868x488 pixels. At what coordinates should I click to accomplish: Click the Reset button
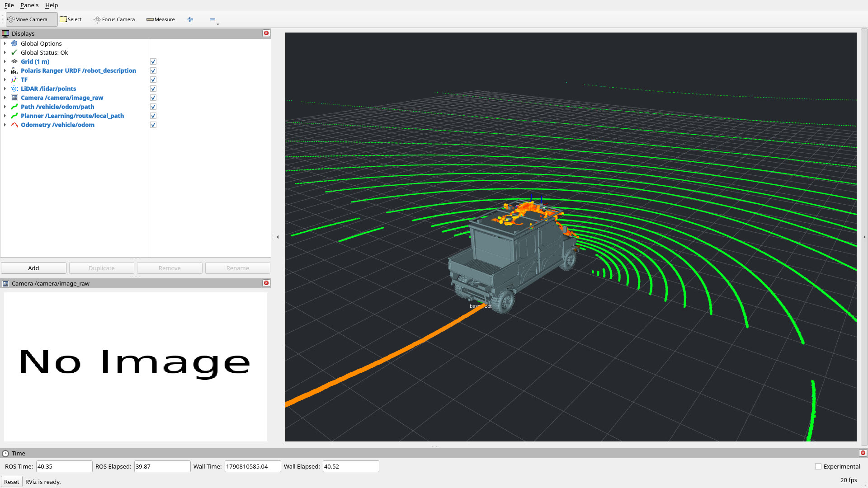12,482
